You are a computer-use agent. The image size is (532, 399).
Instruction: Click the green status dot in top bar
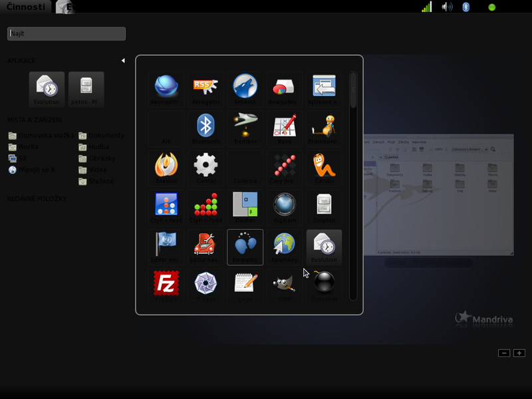pos(491,7)
